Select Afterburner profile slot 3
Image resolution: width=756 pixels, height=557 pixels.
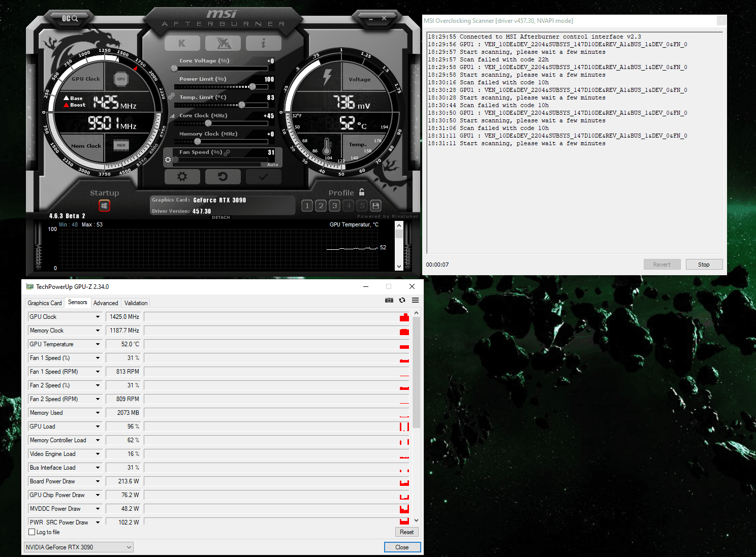pos(334,206)
